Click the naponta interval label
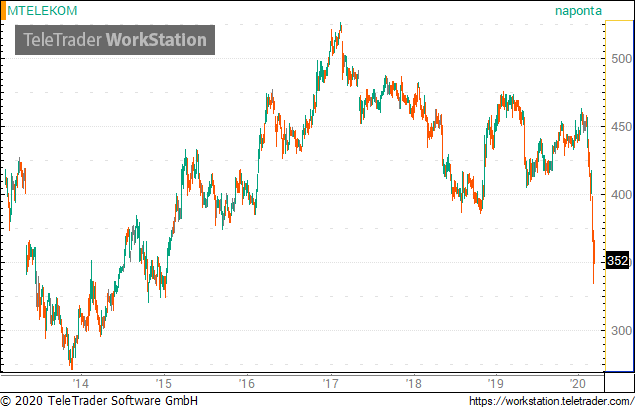This screenshot has width=635, height=410. tap(578, 11)
